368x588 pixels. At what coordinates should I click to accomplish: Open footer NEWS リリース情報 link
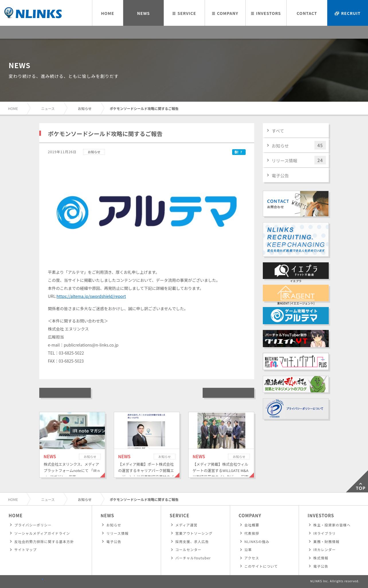117,533
